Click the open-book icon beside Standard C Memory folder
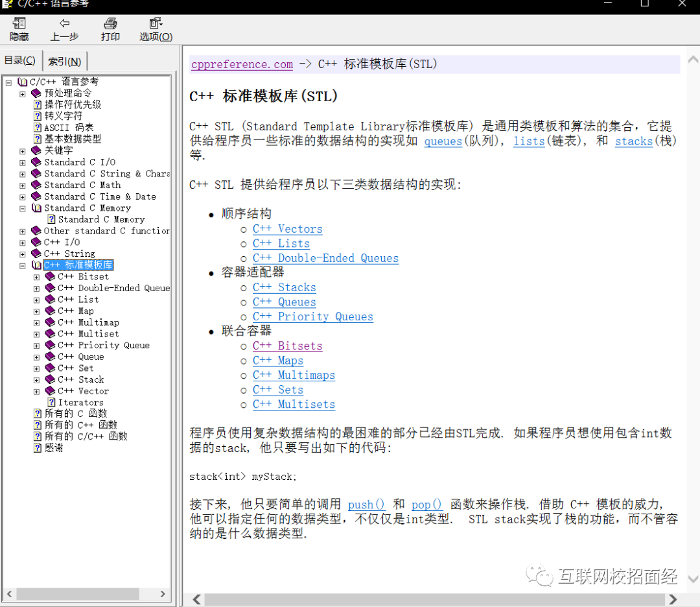This screenshot has height=607, width=700. click(x=36, y=208)
